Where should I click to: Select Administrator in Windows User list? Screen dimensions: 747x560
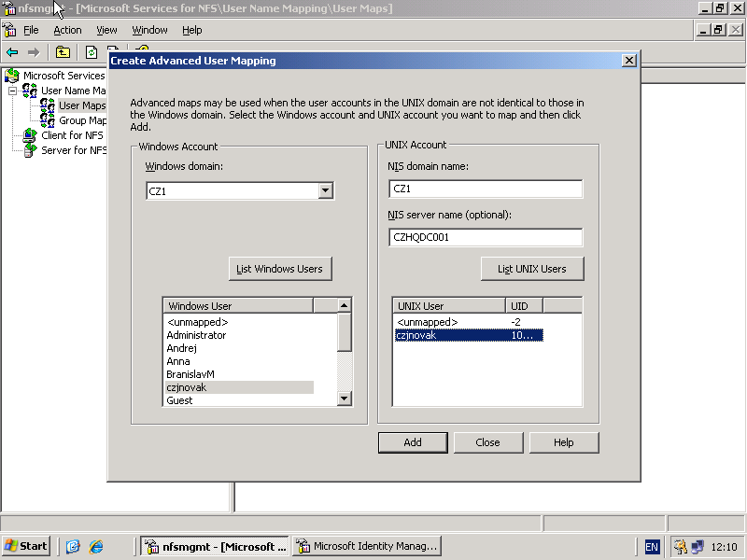click(x=196, y=335)
